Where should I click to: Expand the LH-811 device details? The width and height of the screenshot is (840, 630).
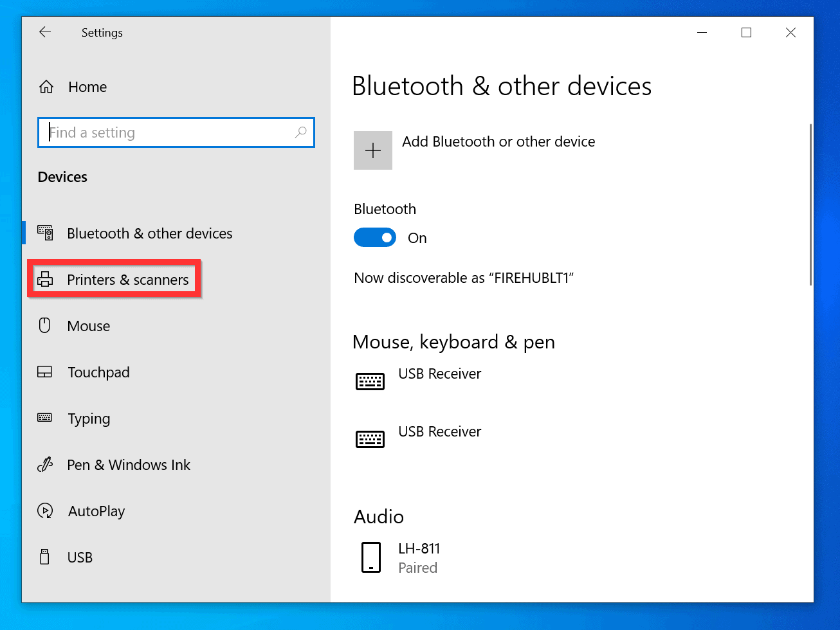[x=418, y=557]
